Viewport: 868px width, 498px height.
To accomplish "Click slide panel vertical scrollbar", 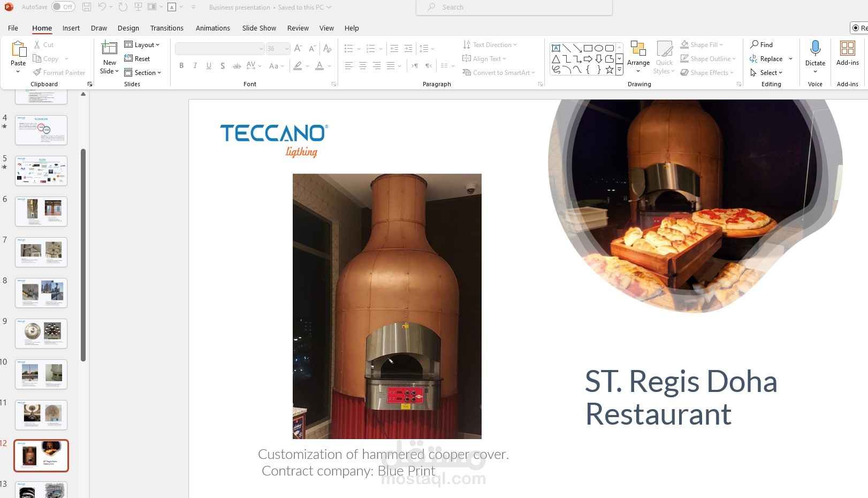I will [83, 255].
